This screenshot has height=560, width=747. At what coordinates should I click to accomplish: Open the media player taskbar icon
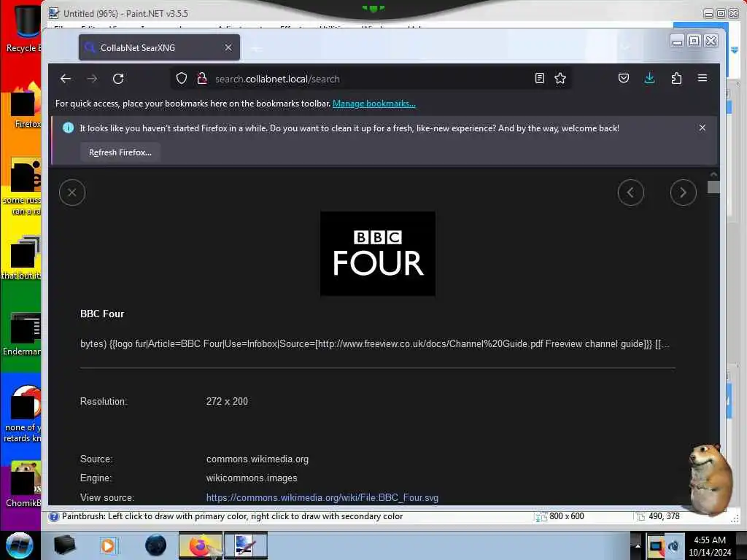click(x=108, y=545)
